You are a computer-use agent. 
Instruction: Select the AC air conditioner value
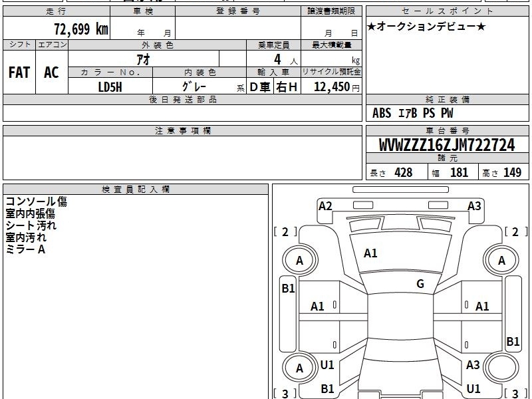click(51, 72)
